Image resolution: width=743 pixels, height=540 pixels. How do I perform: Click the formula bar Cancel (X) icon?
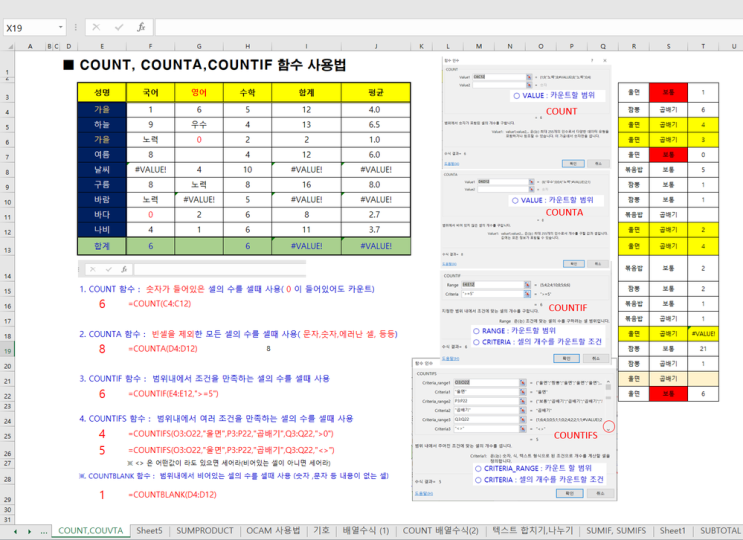pos(96,27)
